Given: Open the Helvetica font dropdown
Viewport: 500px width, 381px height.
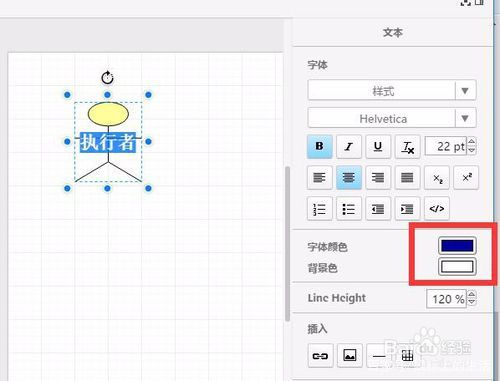Looking at the screenshot, I should [392, 118].
